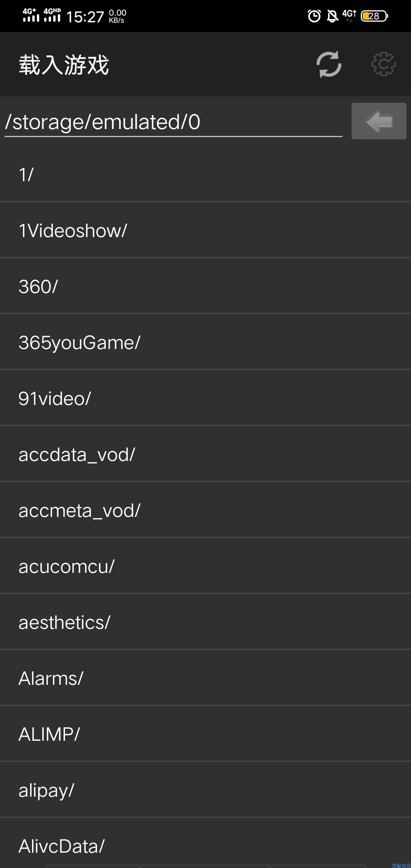Open the alipay/ folder
This screenshot has width=411, height=868.
pos(205,790)
